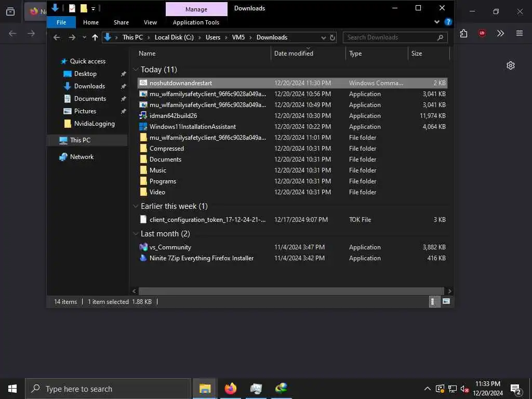The width and height of the screenshot is (532, 399).
Task: Open the notification center icon
Action: (x=516, y=389)
